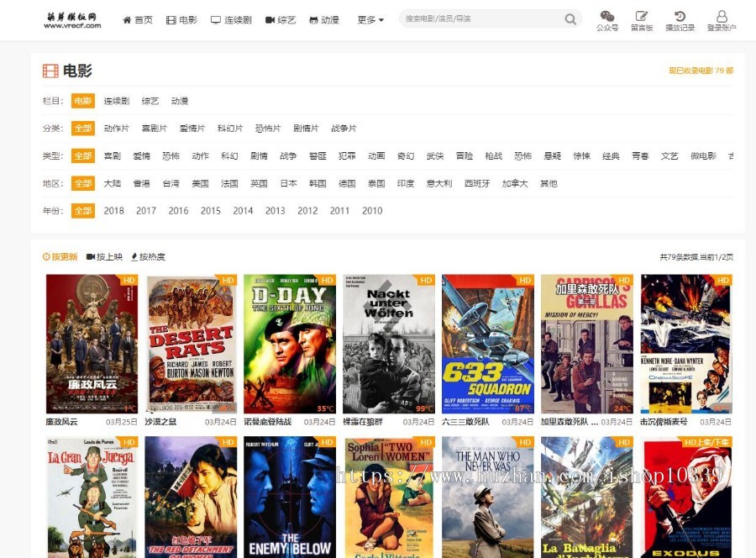756x558 pixels.
Task: Click the site logo www.vrecf.com
Action: pyautogui.click(x=72, y=20)
